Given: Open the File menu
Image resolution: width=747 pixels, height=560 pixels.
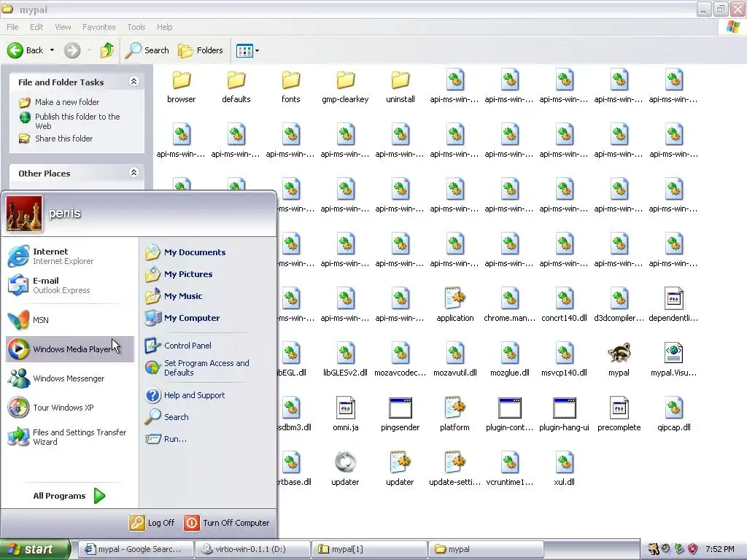Looking at the screenshot, I should (x=13, y=27).
